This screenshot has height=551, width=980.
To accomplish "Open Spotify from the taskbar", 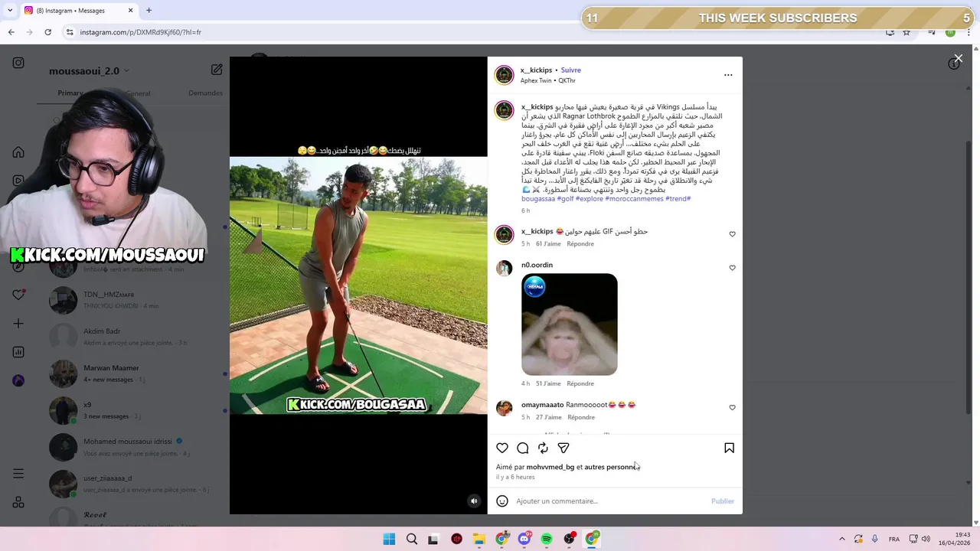I will pos(547,539).
